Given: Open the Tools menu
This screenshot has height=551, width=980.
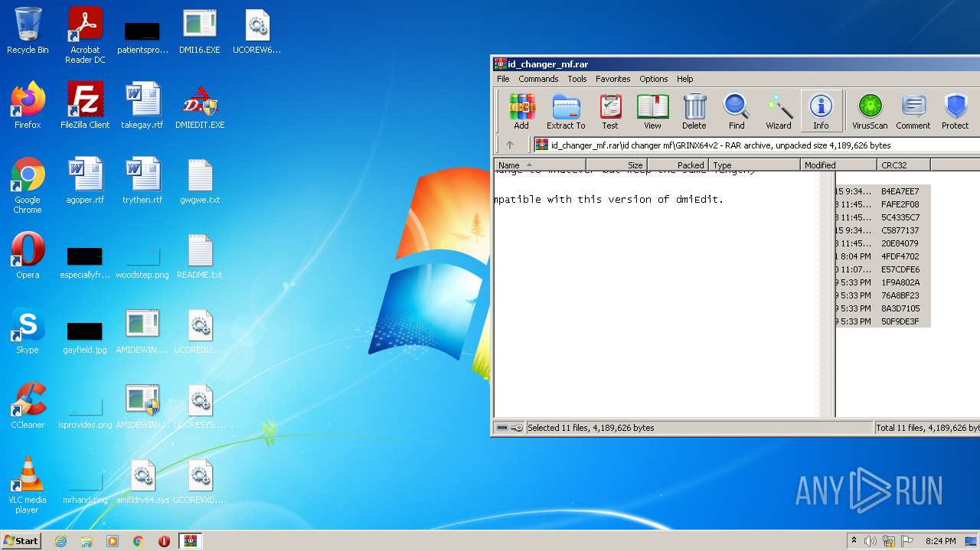Looking at the screenshot, I should (x=577, y=79).
